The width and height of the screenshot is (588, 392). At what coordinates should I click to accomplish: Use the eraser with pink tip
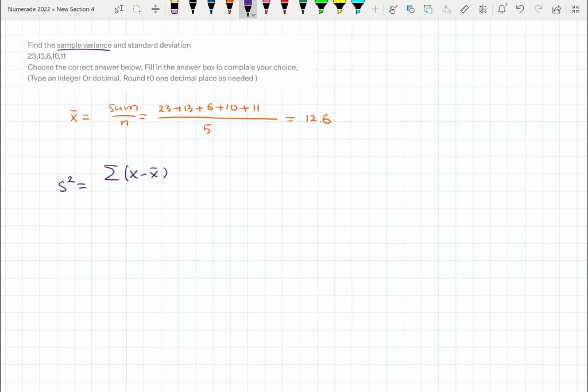175,9
